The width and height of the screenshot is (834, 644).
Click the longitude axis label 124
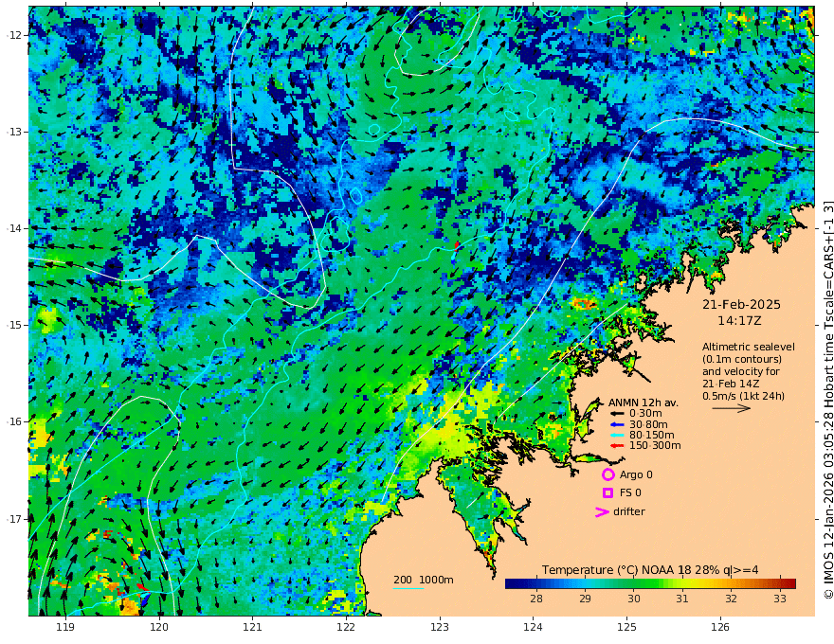pyautogui.click(x=533, y=627)
